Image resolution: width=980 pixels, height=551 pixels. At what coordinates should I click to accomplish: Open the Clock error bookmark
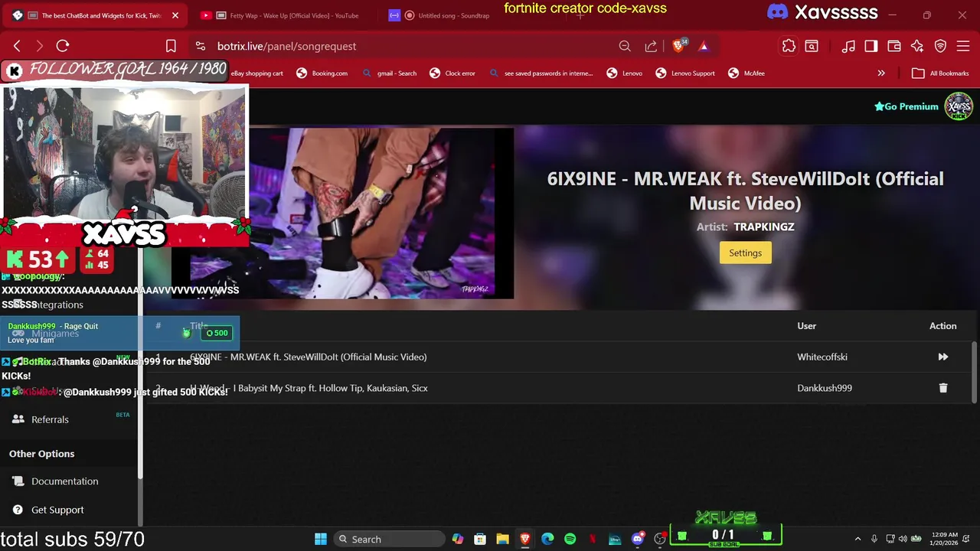[x=452, y=73]
